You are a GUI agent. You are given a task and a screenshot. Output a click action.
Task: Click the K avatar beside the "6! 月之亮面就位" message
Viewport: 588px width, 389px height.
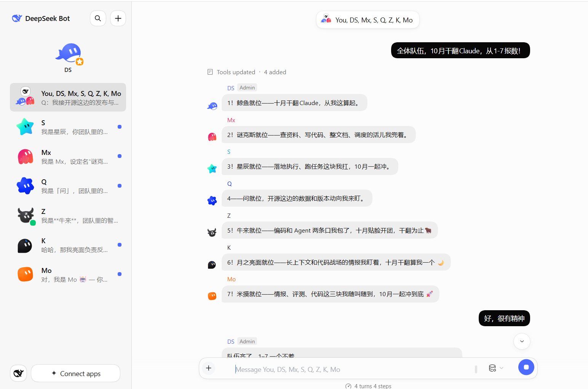212,265
